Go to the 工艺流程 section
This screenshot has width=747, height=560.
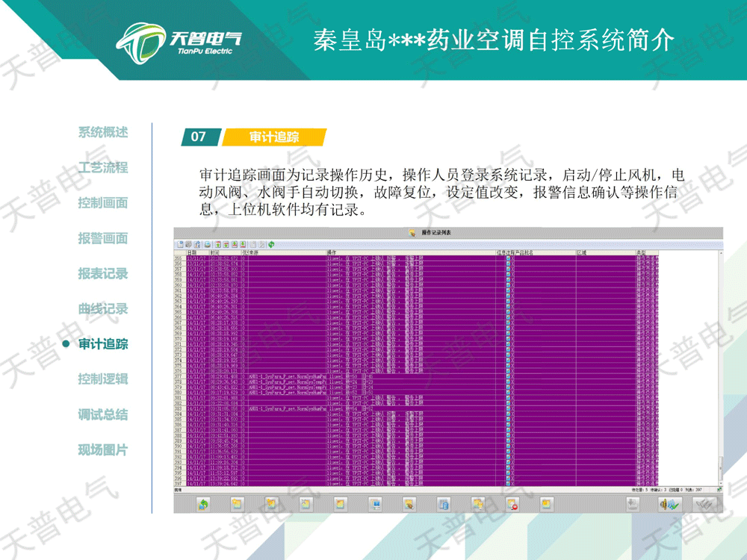point(103,167)
